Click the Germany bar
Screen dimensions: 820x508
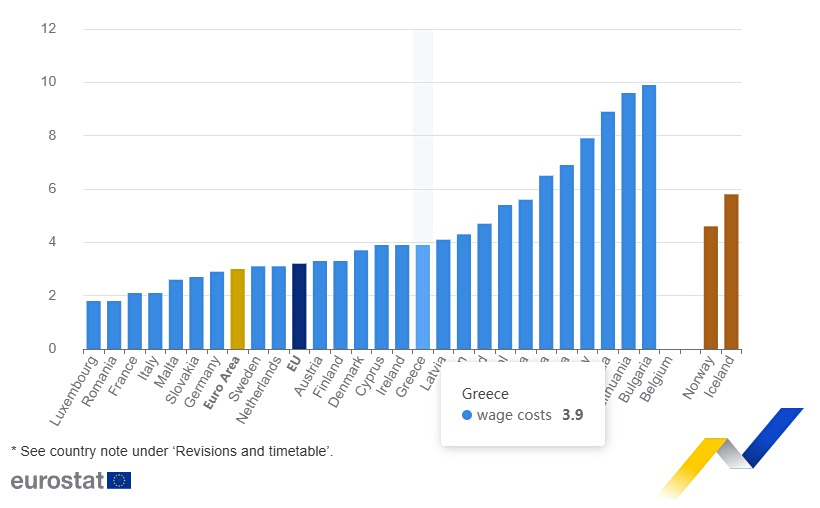[217, 310]
